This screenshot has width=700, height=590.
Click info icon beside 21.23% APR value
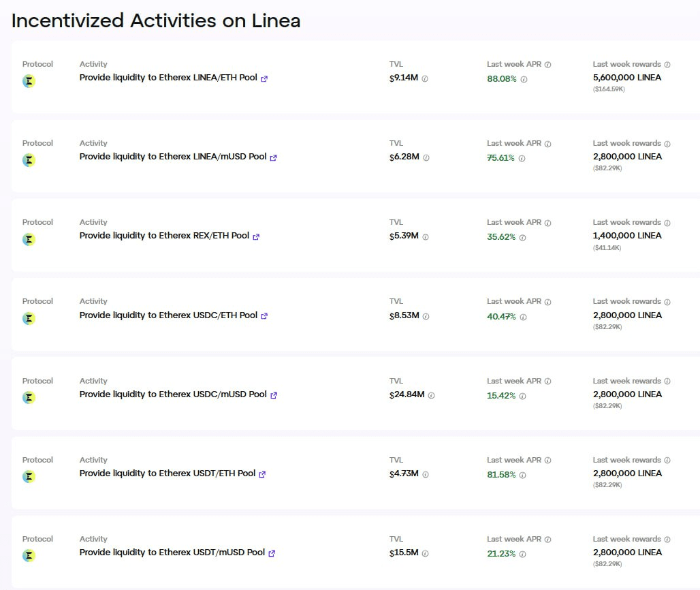[x=523, y=555]
